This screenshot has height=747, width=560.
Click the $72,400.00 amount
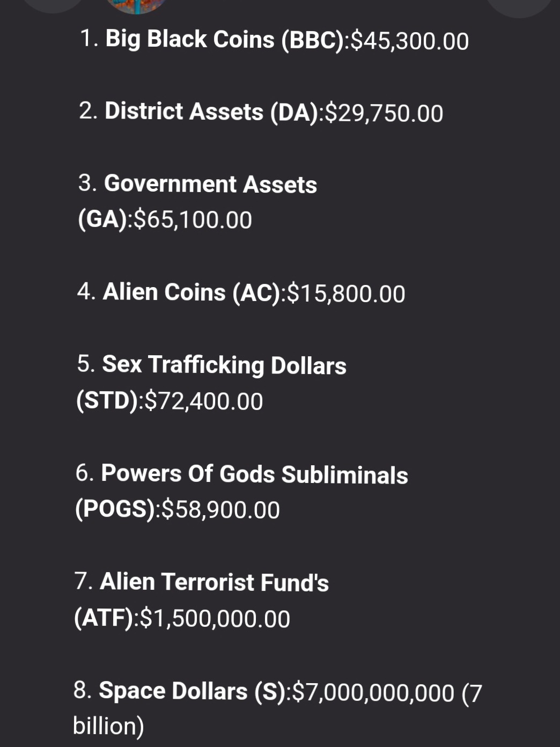click(204, 401)
